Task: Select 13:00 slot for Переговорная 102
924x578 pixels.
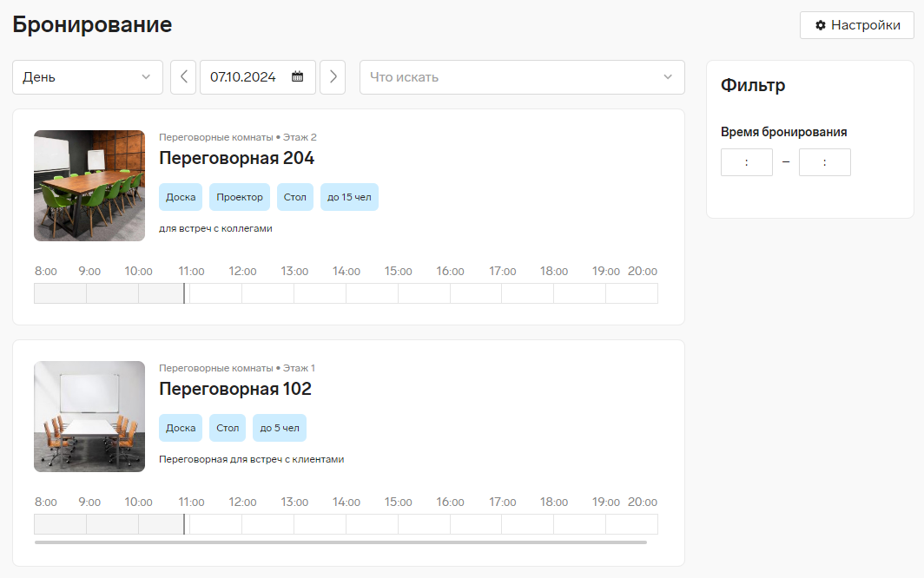Action: click(x=320, y=524)
